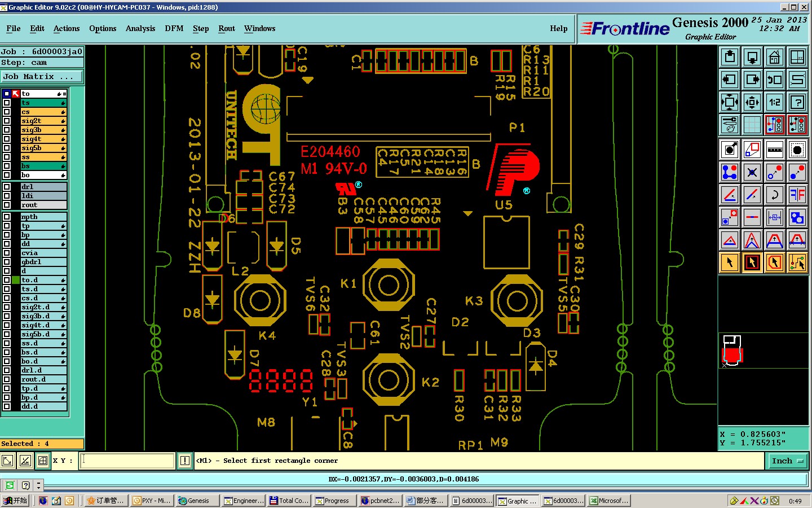Click the Job Matrix ... button
Screen dimensions: 812x508
coord(41,76)
